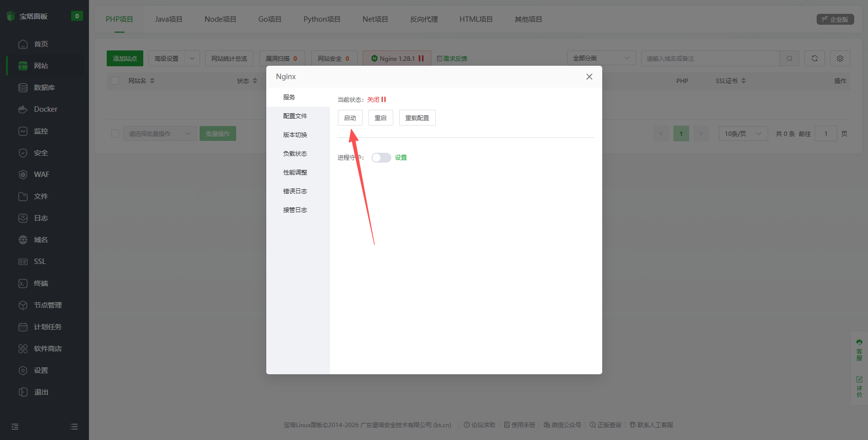Click the 重载配置 reload config button
The image size is (868, 440).
click(417, 118)
